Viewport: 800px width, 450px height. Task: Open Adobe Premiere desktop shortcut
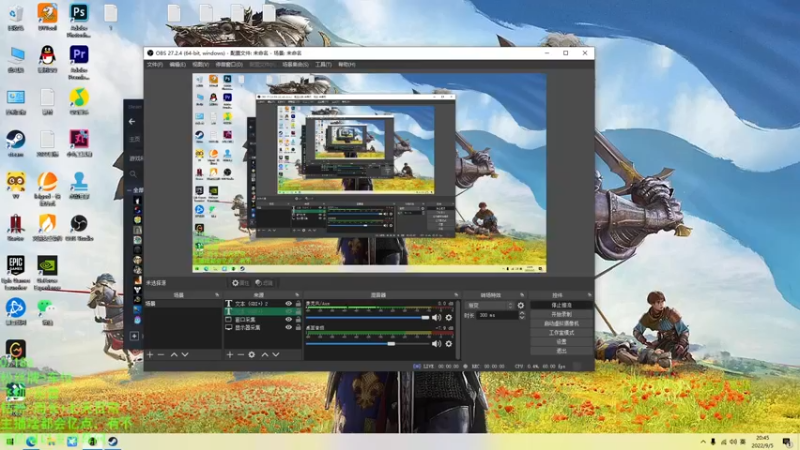[79, 62]
